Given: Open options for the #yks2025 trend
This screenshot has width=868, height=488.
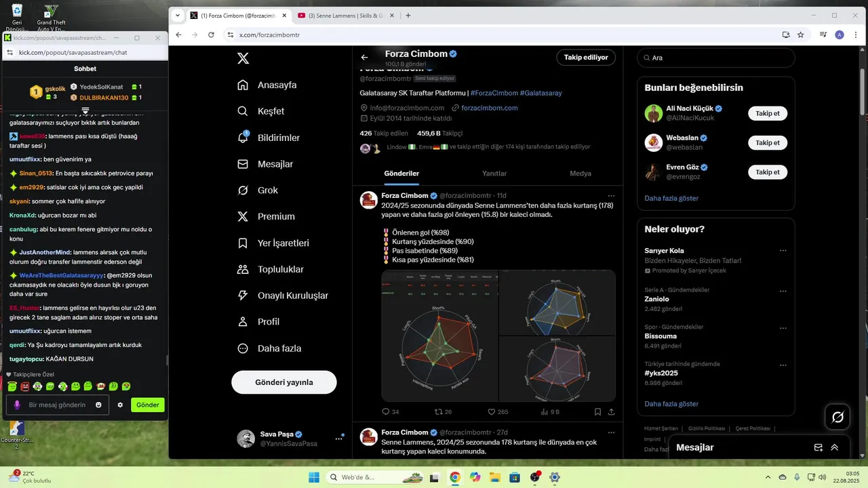Looking at the screenshot, I should [783, 365].
